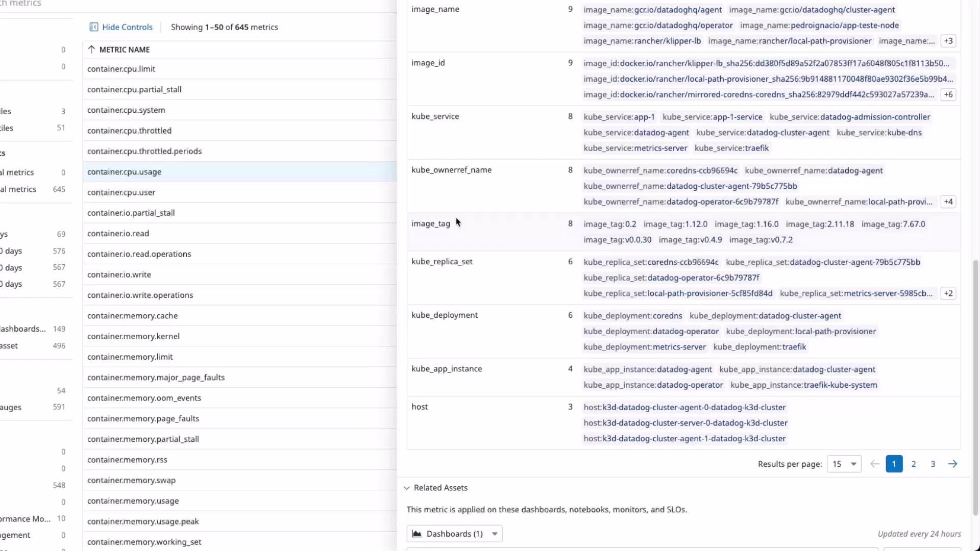Screen dimensions: 980x551
Task: Click tag kube_deployment:metrics-server
Action: (x=644, y=347)
